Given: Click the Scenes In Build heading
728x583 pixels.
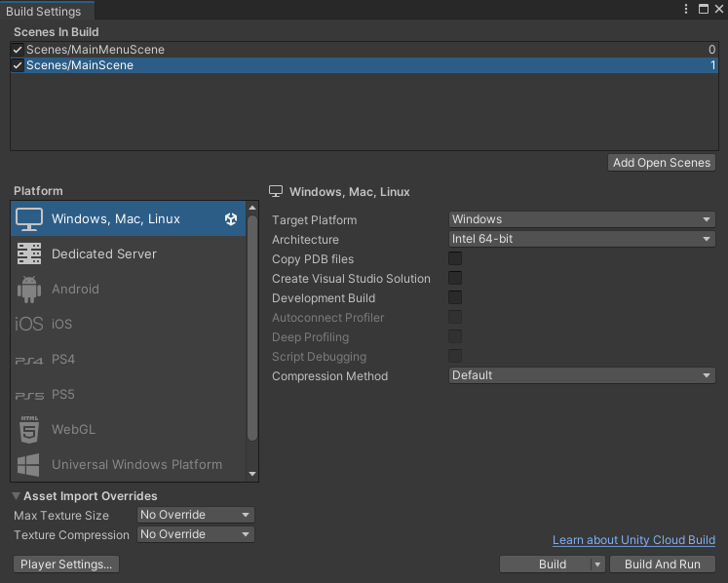Looking at the screenshot, I should click(x=57, y=32).
